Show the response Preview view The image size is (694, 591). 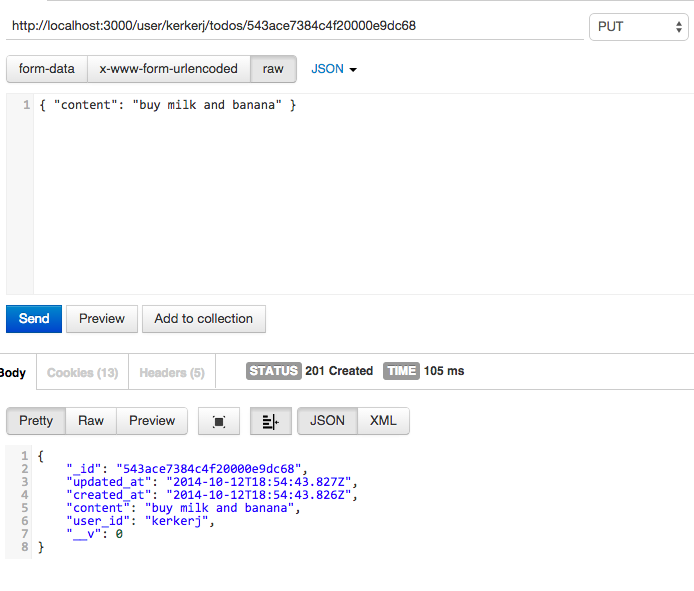coord(152,421)
